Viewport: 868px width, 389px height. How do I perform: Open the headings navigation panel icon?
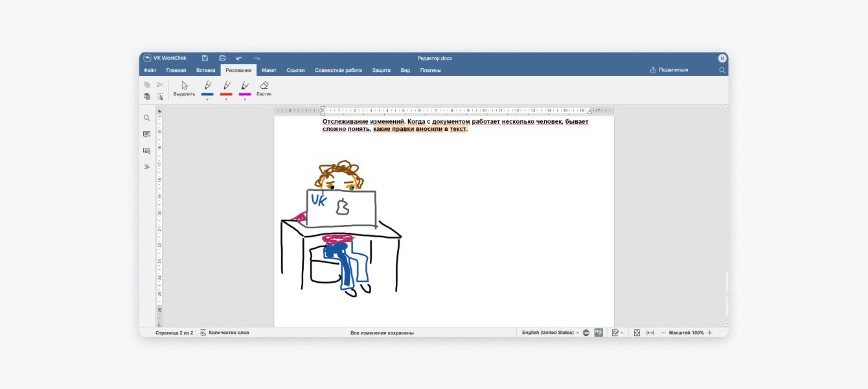[x=146, y=167]
